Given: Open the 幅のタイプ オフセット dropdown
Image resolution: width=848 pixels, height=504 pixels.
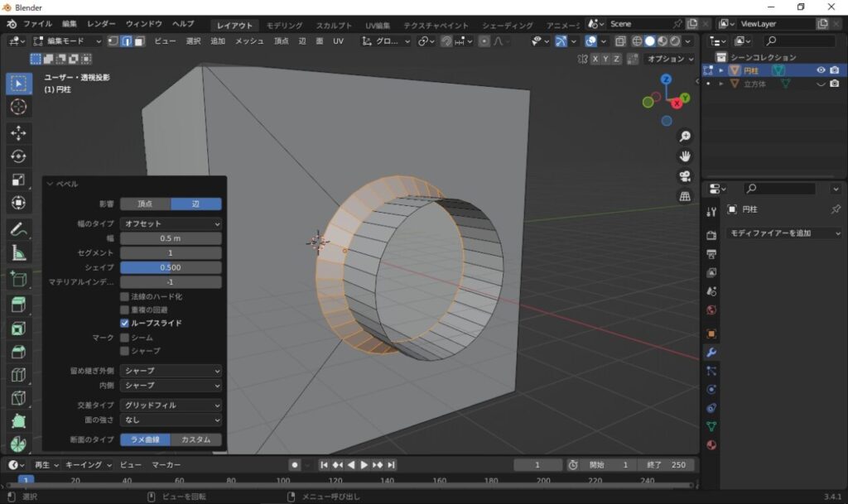Looking at the screenshot, I should pyautogui.click(x=171, y=223).
